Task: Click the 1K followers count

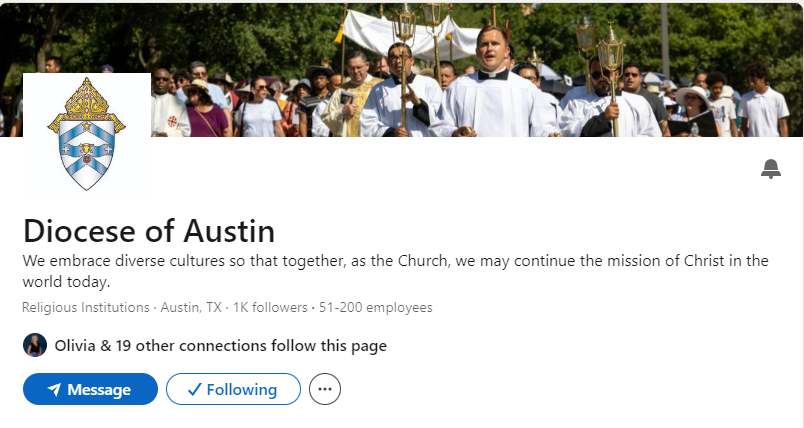Action: [x=269, y=308]
